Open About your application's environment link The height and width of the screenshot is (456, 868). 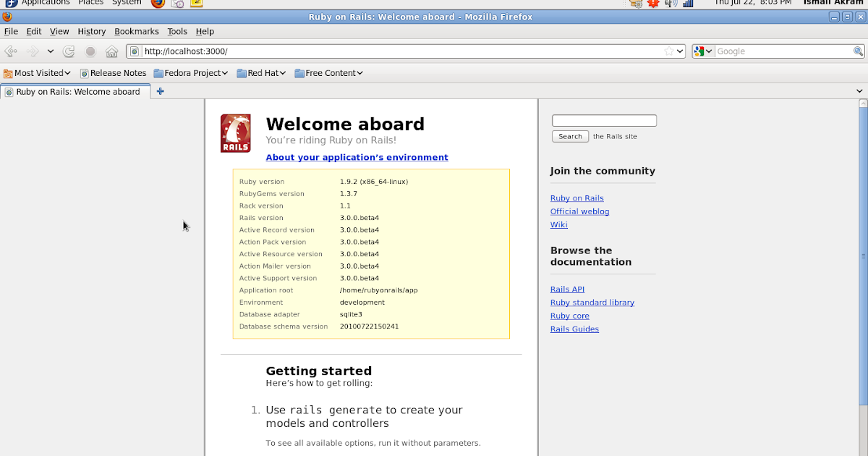(357, 157)
